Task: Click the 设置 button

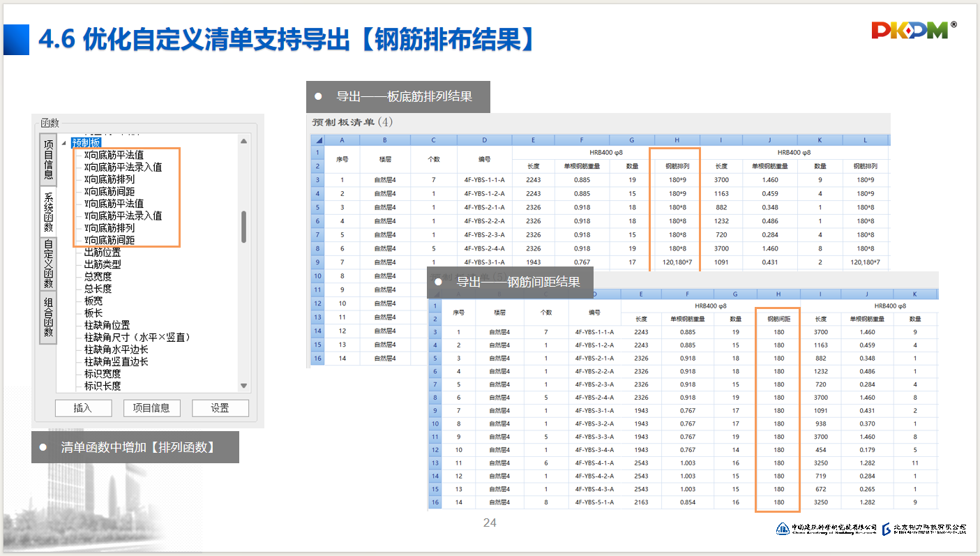Action: tap(220, 408)
